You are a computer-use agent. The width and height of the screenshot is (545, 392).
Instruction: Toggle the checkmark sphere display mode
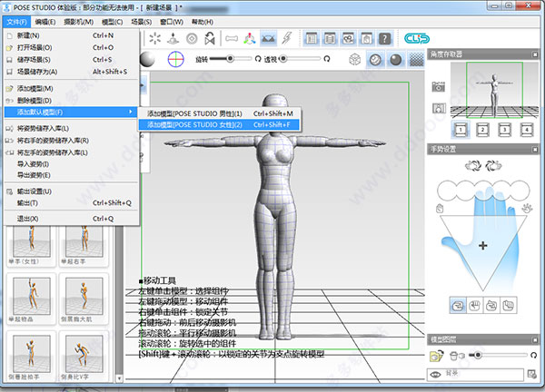[x=375, y=60]
